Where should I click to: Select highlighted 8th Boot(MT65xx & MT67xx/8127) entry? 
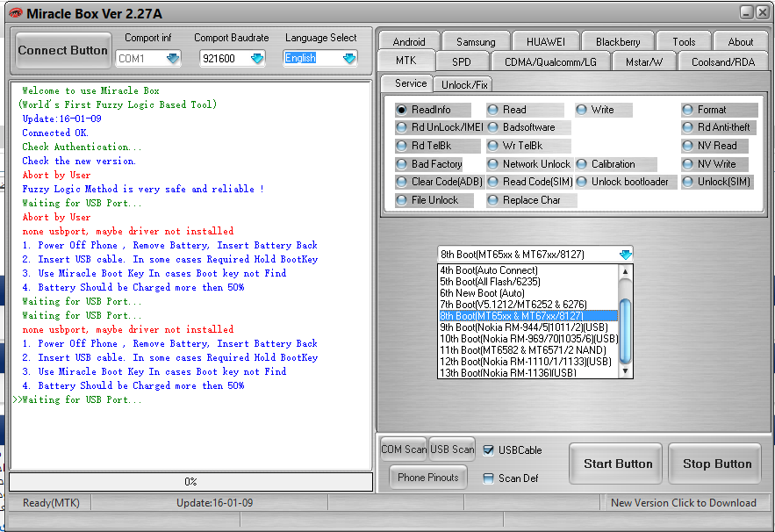(x=527, y=316)
